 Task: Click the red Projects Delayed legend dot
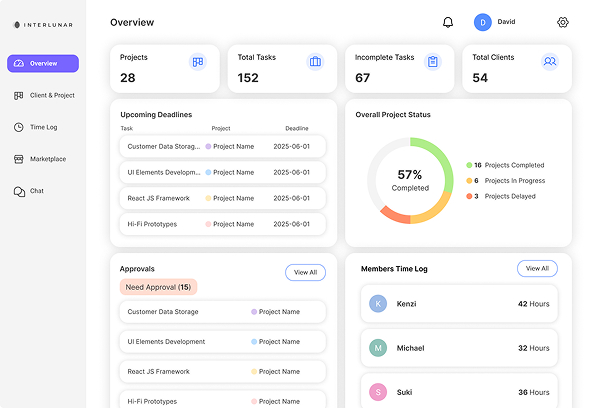click(x=469, y=196)
